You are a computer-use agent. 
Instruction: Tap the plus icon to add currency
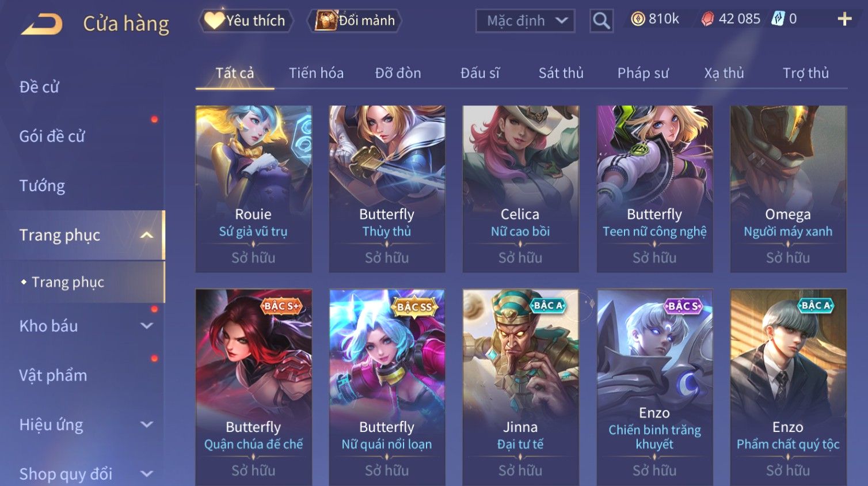(844, 19)
